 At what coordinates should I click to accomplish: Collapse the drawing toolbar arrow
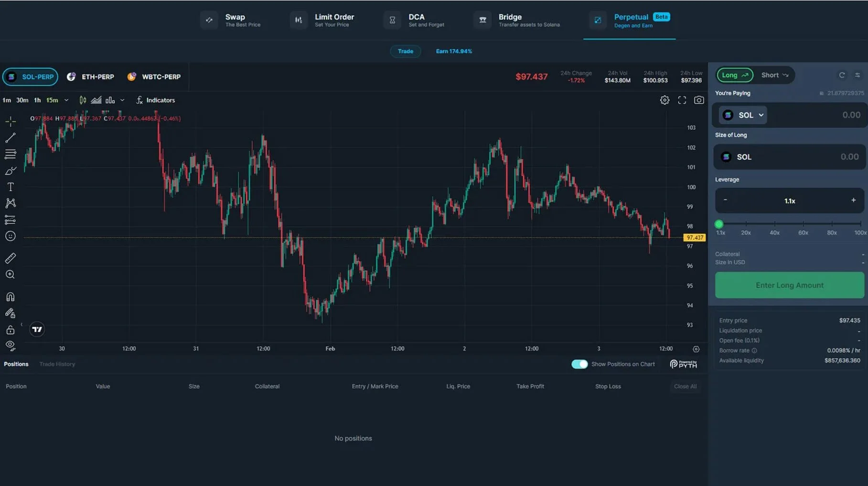[x=21, y=325]
